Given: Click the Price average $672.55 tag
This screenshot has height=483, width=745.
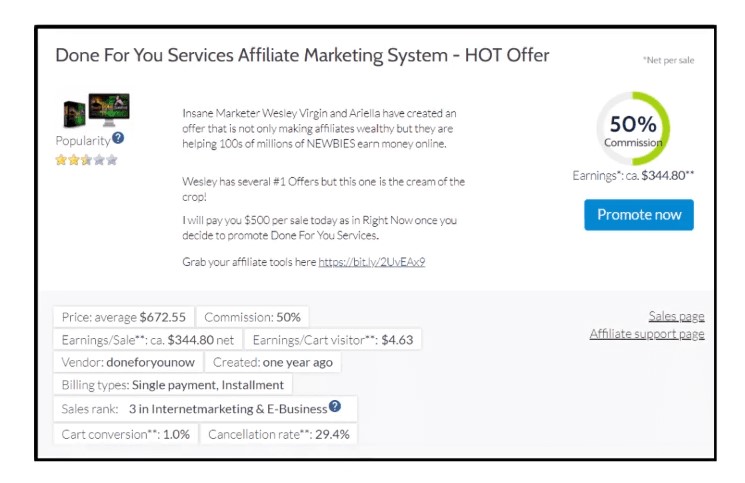Looking at the screenshot, I should [x=123, y=317].
